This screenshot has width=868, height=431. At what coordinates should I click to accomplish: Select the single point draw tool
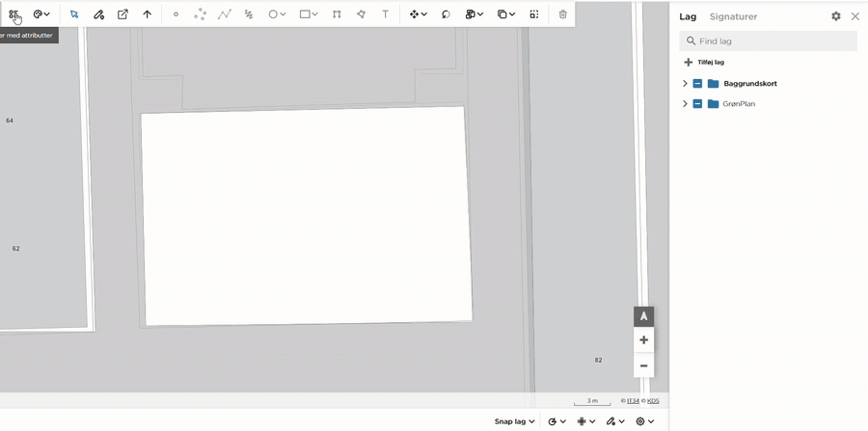click(x=176, y=14)
